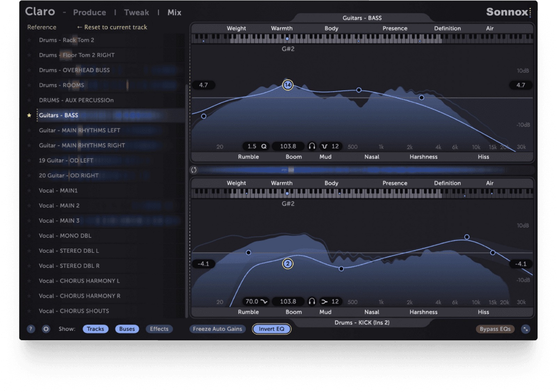Image resolution: width=557 pixels, height=392 pixels.
Task: Click Reset to current track
Action: click(x=112, y=27)
